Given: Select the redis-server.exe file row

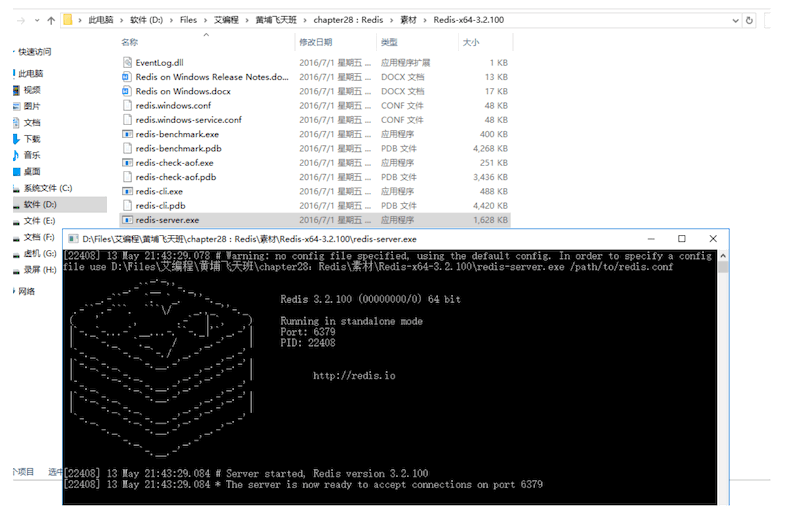Looking at the screenshot, I should click(315, 220).
